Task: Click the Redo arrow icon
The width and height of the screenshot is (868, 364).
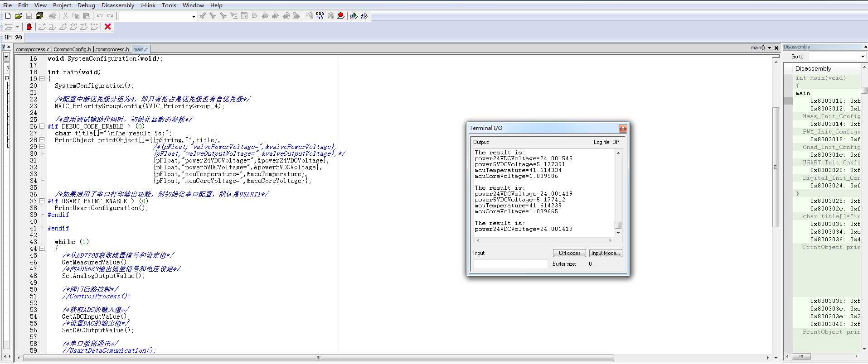Action: 110,16
